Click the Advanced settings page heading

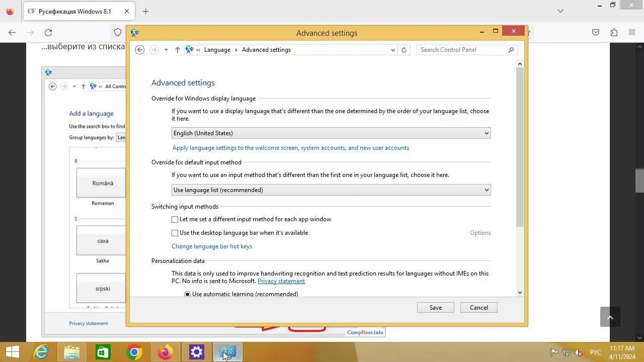click(183, 83)
